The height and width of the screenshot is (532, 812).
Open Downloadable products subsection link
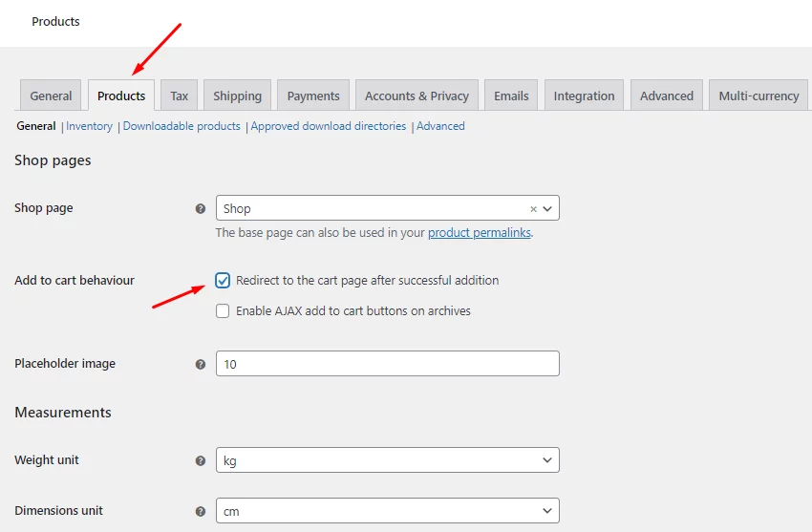[x=182, y=126]
